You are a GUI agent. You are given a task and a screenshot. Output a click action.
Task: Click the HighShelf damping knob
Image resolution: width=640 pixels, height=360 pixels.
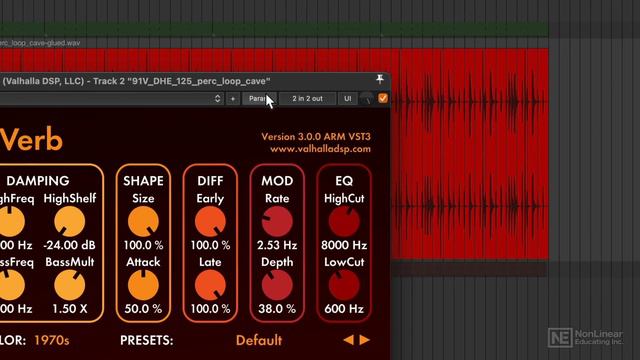(x=69, y=221)
